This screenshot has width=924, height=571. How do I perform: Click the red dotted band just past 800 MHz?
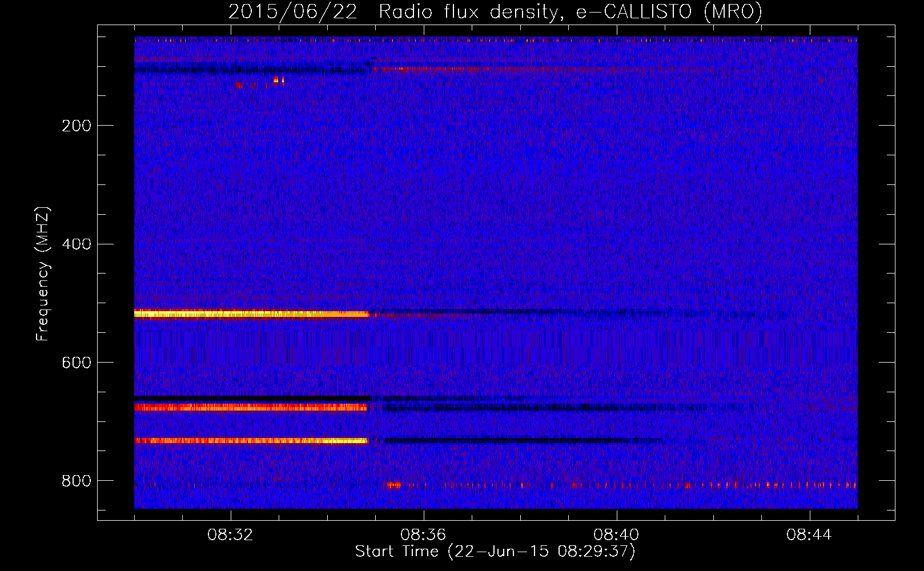pyautogui.click(x=620, y=485)
